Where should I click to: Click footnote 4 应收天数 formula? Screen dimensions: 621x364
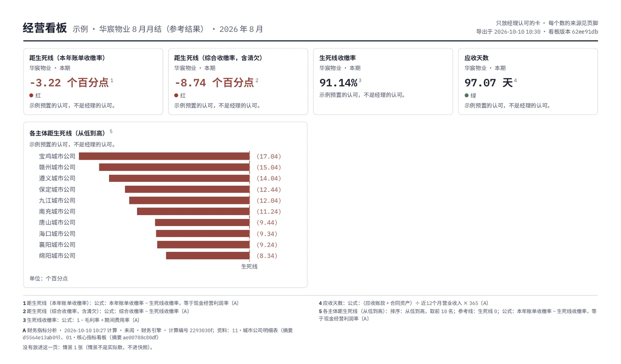[404, 303]
